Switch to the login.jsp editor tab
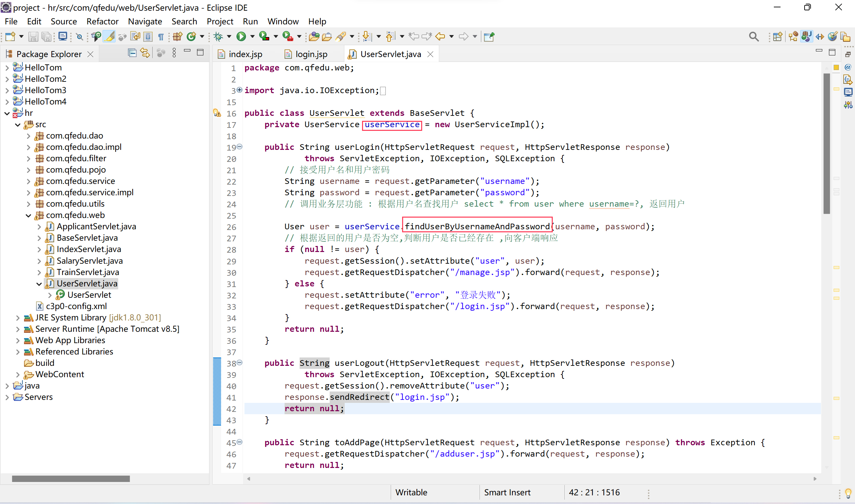The width and height of the screenshot is (855, 504). (x=311, y=54)
